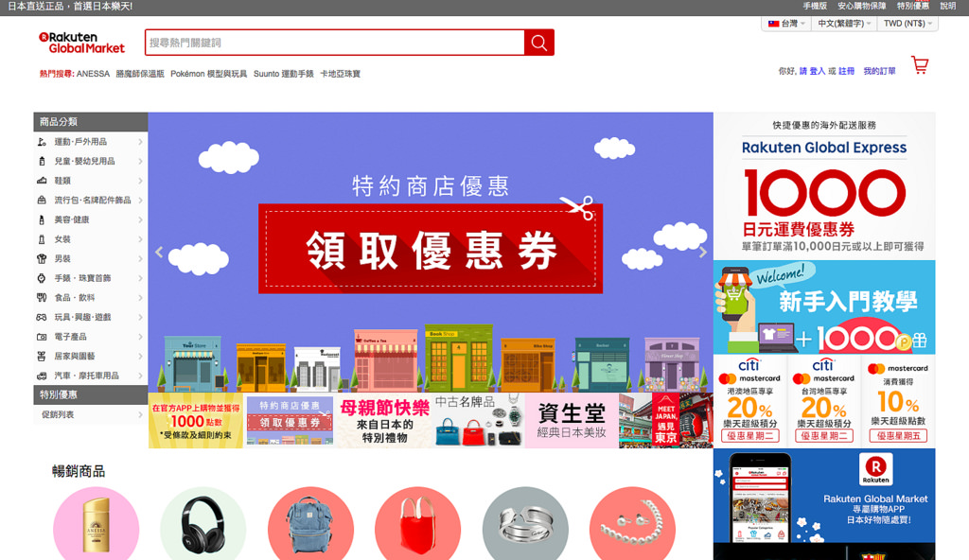Open the 台灣 country dropdown
The width and height of the screenshot is (969, 560).
click(785, 24)
